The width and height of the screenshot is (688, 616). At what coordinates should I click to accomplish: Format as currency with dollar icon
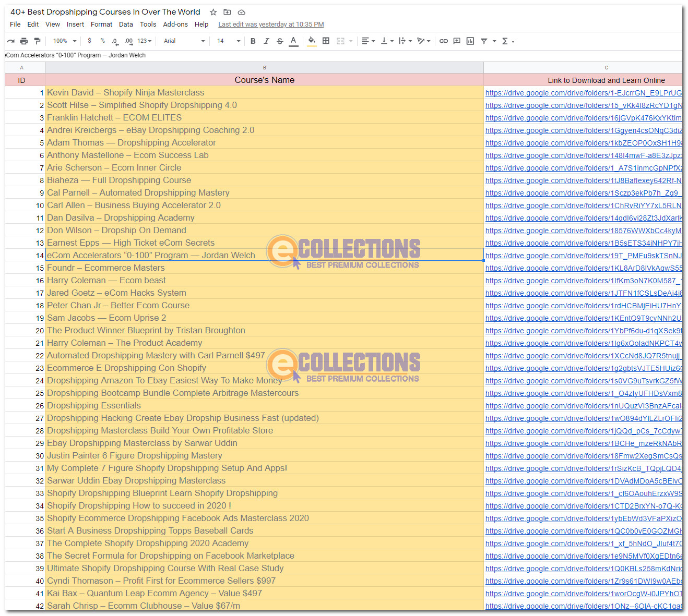point(89,41)
